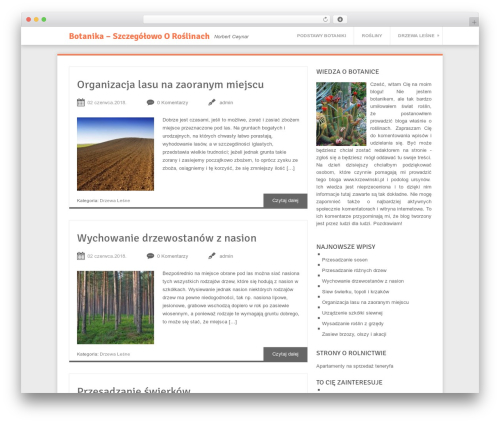This screenshot has width=500, height=423.
Task: Open article title Organizacja lasu na zaoranym miejscu
Action: 170,85
